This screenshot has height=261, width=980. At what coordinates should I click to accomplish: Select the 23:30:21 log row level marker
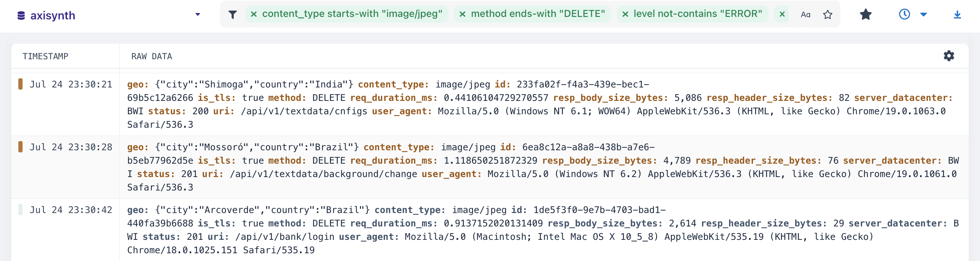pyautogui.click(x=20, y=84)
